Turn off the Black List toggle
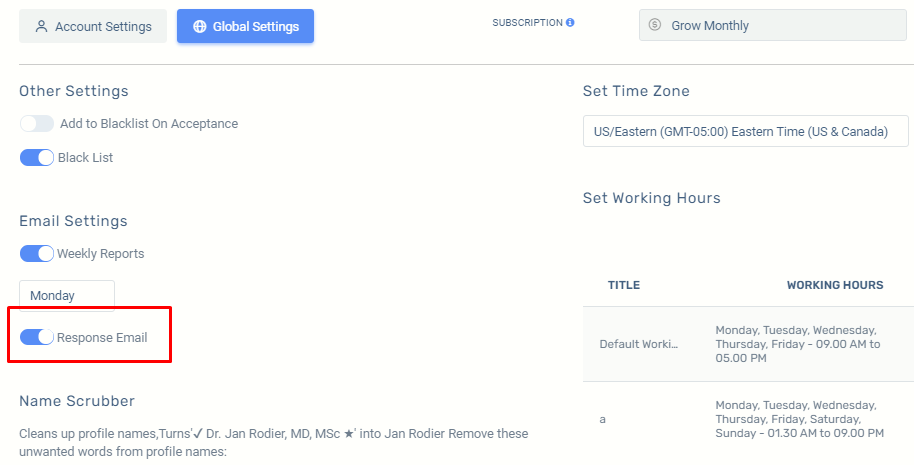Viewport: 914px width, 465px height. (37, 157)
